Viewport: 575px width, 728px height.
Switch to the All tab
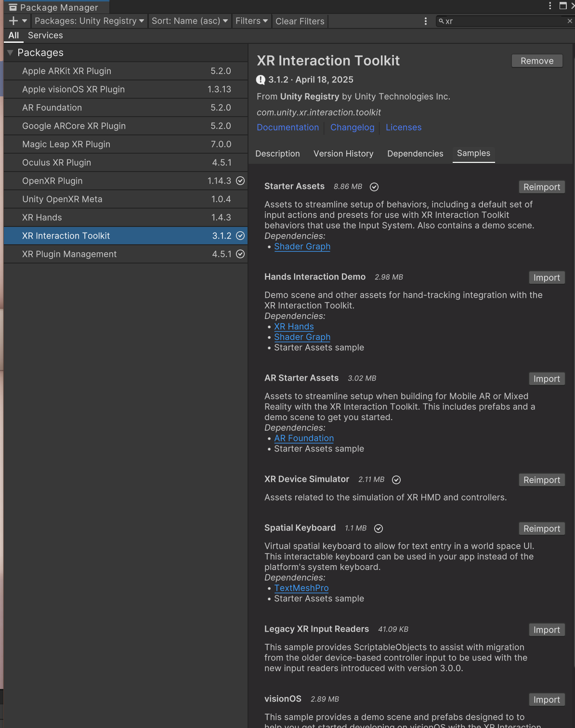[13, 35]
